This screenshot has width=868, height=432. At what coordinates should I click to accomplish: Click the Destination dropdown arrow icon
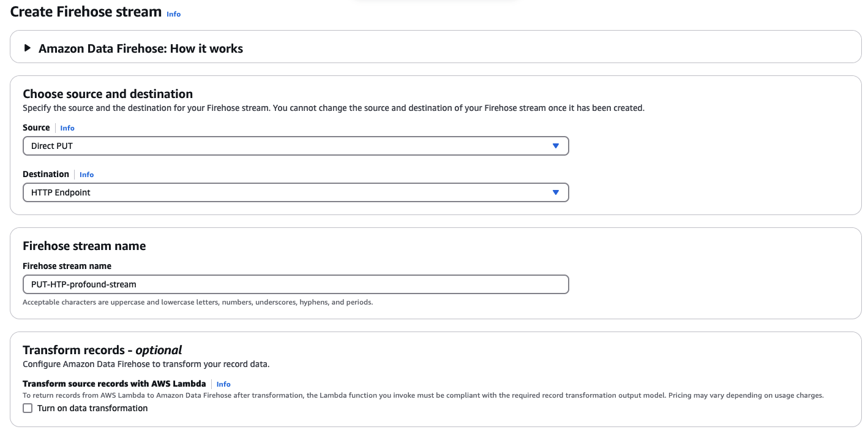click(556, 192)
